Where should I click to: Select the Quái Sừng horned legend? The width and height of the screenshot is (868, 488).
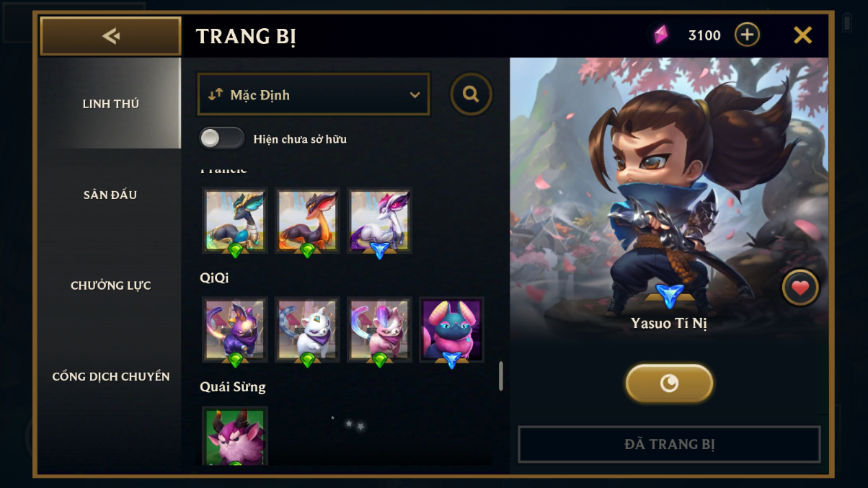[235, 436]
